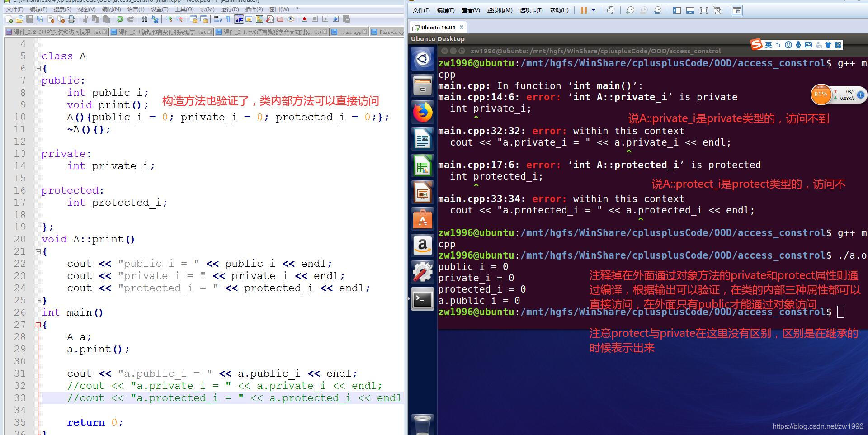The width and height of the screenshot is (868, 435).
Task: Click Print icon in Notepad++ toolbar
Action: coord(71,19)
